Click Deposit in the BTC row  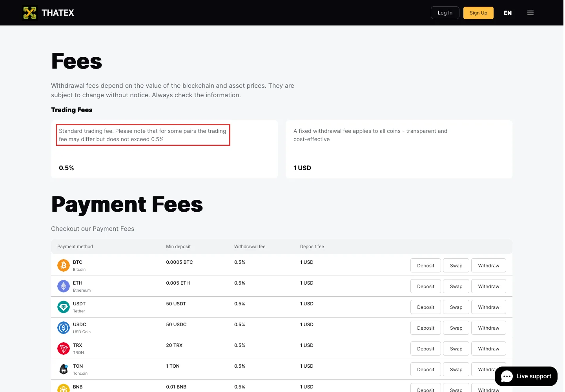426,265
